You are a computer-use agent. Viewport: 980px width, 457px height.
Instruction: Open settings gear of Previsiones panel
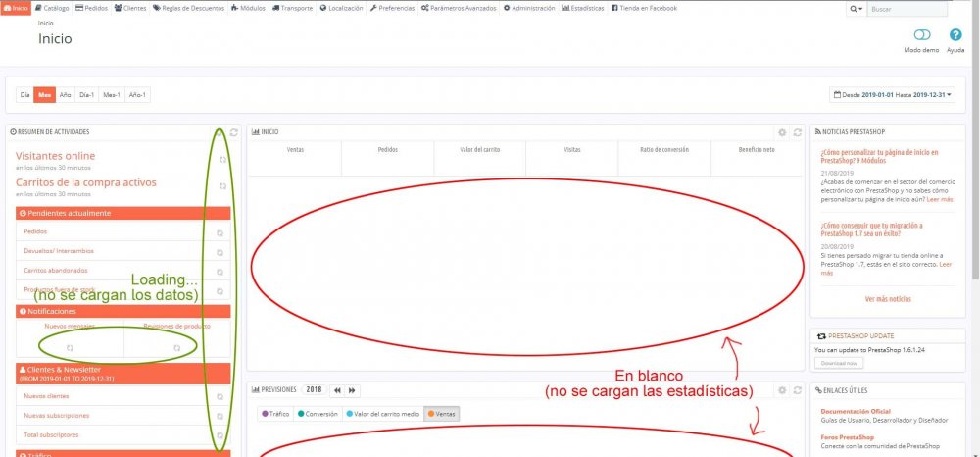click(x=782, y=390)
